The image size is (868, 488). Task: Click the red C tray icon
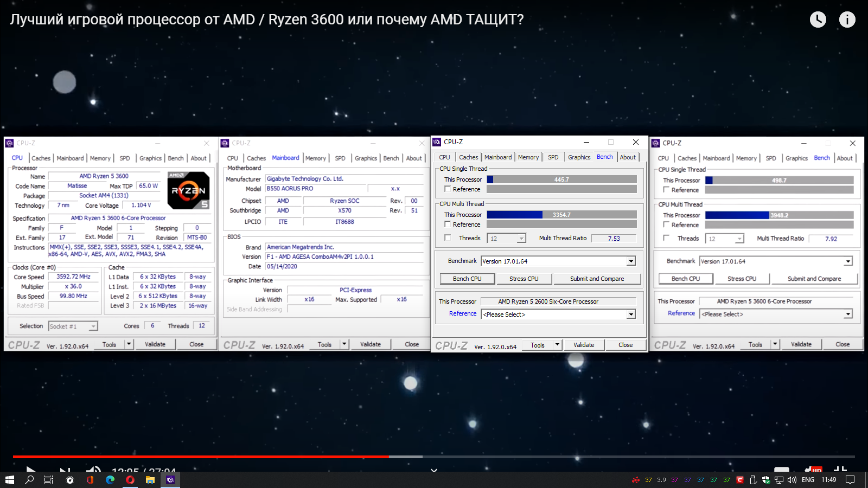(x=740, y=480)
